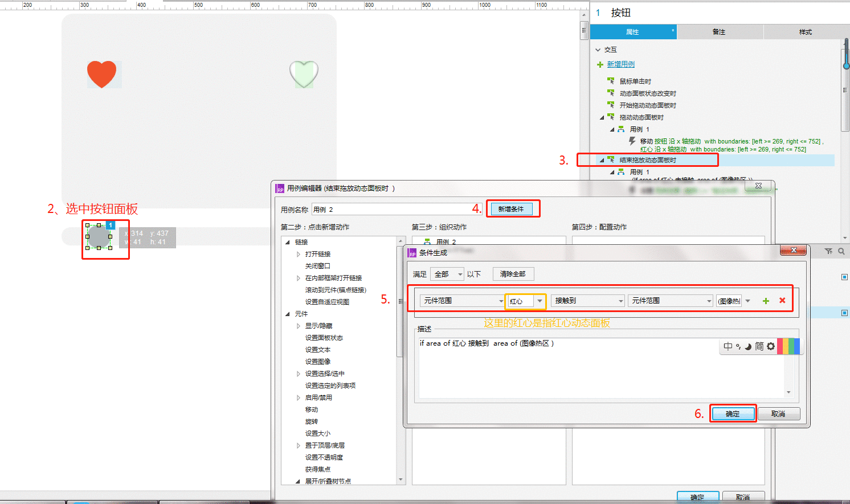Click the outline panel filter icon
850x504 pixels.
(x=828, y=251)
